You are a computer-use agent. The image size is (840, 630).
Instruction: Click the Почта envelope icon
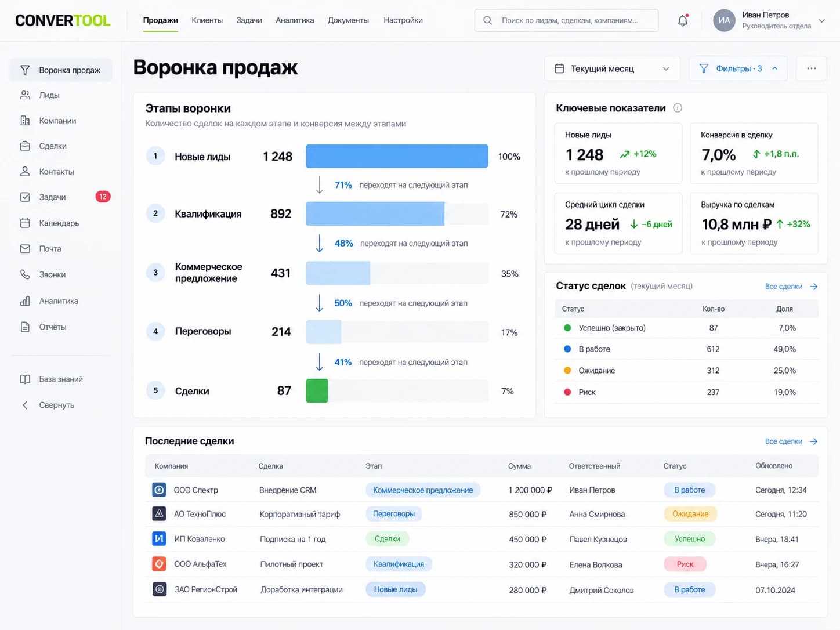coord(25,249)
